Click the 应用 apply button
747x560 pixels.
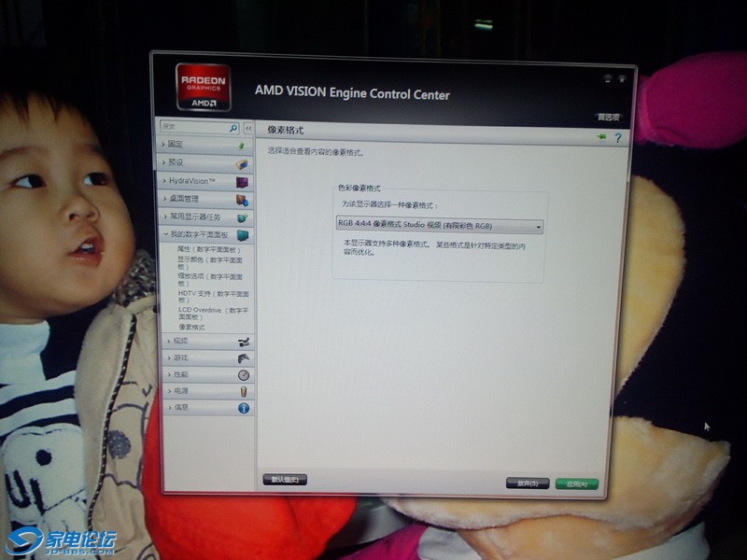click(x=576, y=483)
